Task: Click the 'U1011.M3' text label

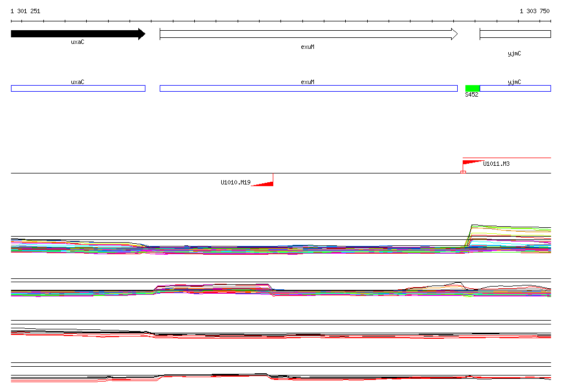Action: tap(496, 164)
